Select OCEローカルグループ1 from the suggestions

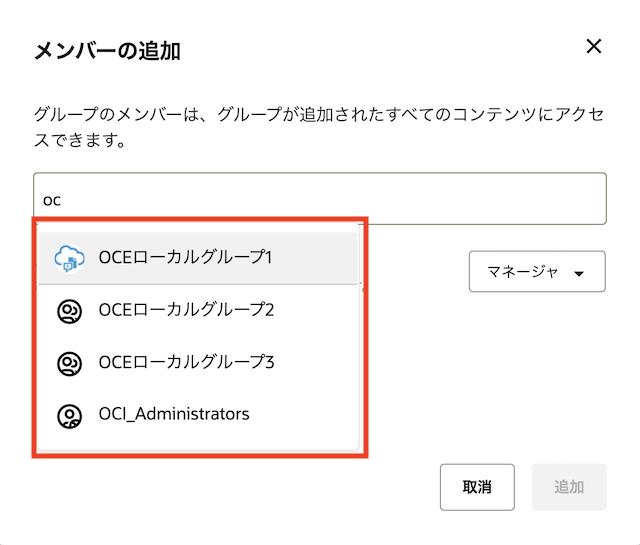(x=186, y=257)
